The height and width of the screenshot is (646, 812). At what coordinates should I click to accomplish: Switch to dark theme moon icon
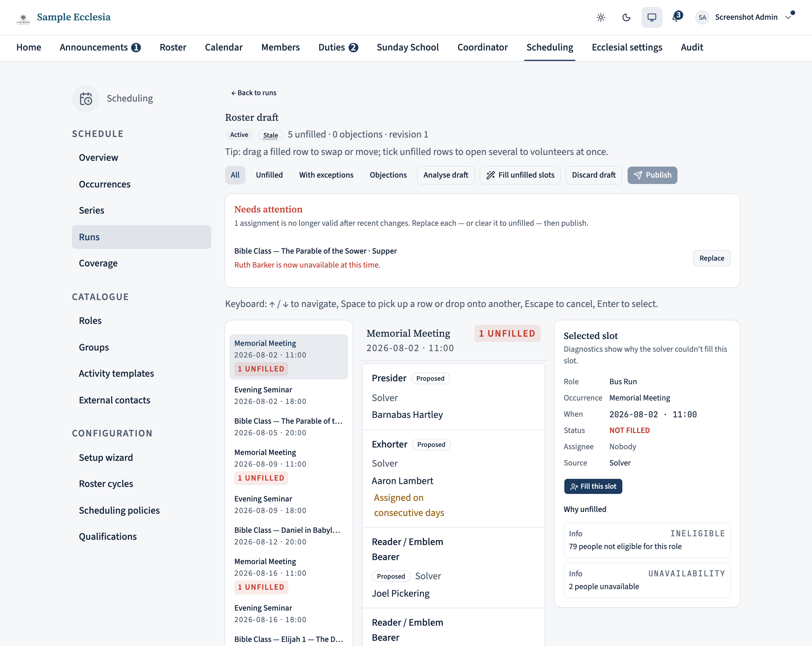click(626, 17)
